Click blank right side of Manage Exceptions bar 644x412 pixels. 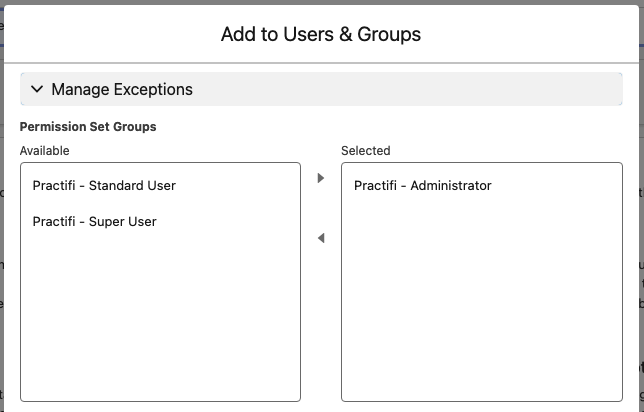(411, 89)
